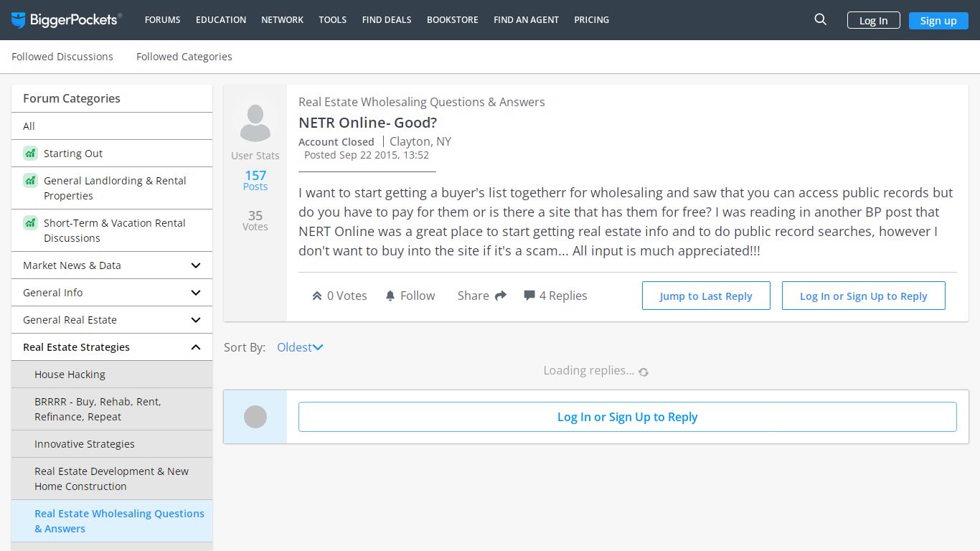Screen dimensions: 980x551
Task: Go to Find an Agent
Action: 527,20
